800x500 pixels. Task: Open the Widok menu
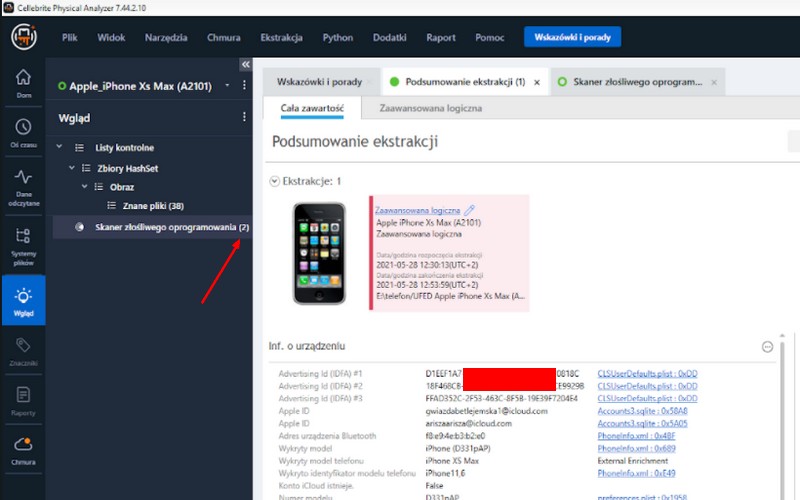[111, 37]
